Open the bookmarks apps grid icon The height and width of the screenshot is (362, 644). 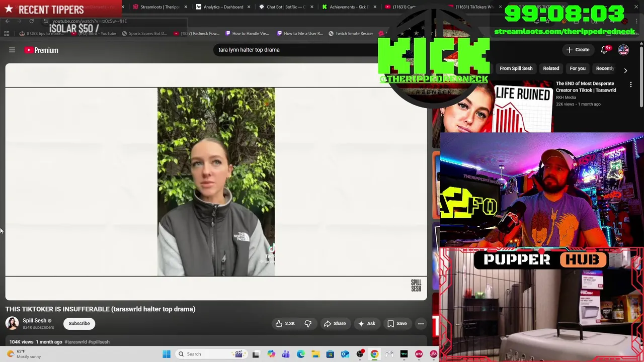click(x=7, y=34)
